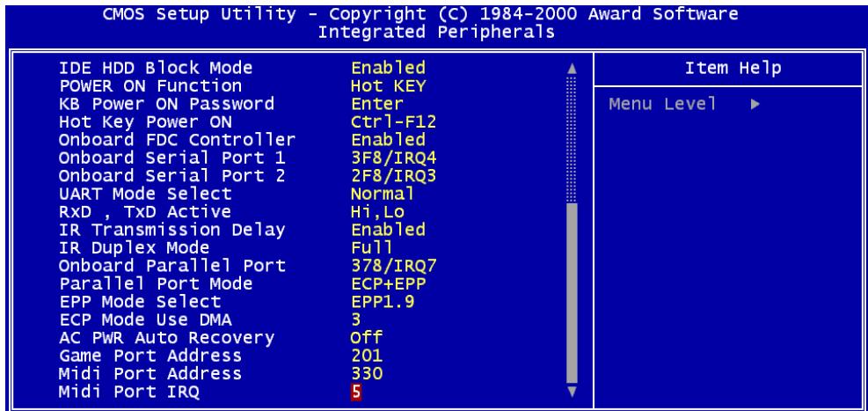The width and height of the screenshot is (868, 411).
Task: Select the Onboard Serial Port 1 setting
Action: 171,158
